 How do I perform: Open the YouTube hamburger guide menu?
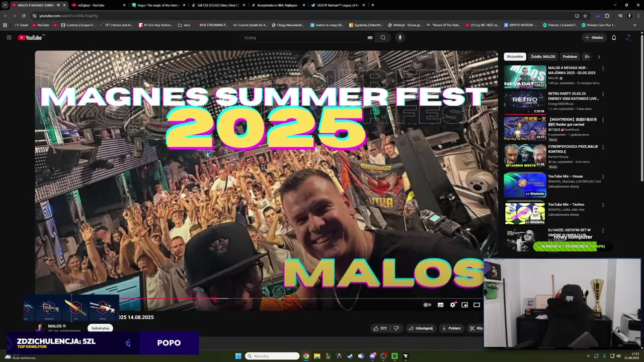[9, 38]
